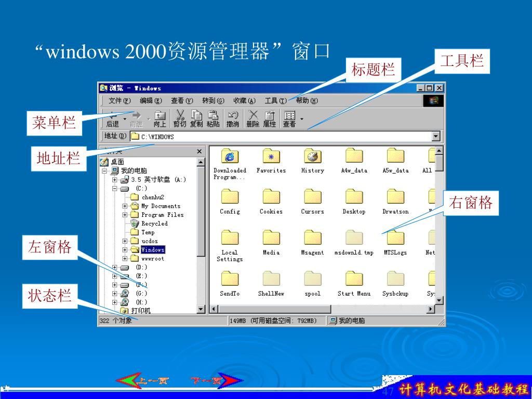Image resolution: width=532 pixels, height=399 pixels.
Task: Click right pane horizontal scrollbar thumb
Action: [274, 309]
